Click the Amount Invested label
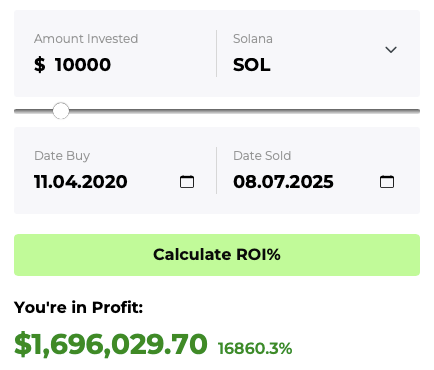434x370 pixels. 86,39
